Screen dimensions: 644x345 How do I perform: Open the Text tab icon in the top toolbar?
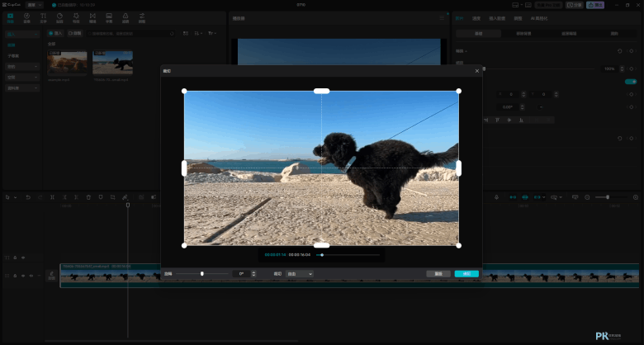(43, 17)
